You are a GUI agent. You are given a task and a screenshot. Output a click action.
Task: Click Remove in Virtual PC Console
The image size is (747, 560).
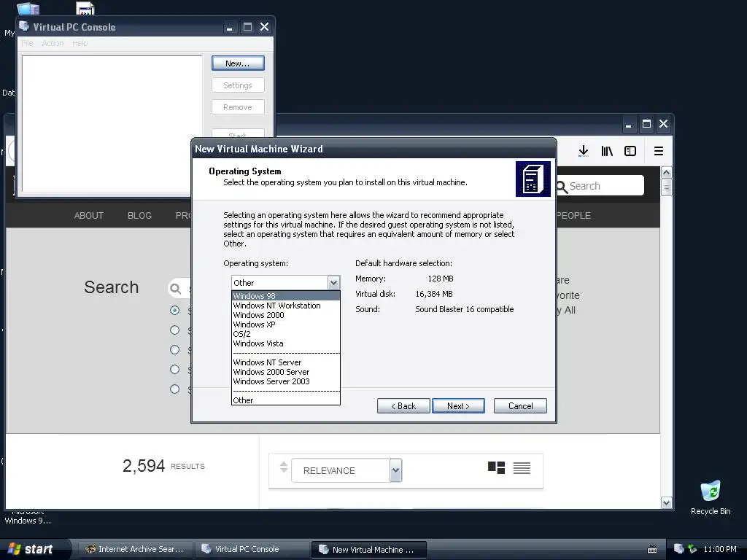pyautogui.click(x=238, y=107)
